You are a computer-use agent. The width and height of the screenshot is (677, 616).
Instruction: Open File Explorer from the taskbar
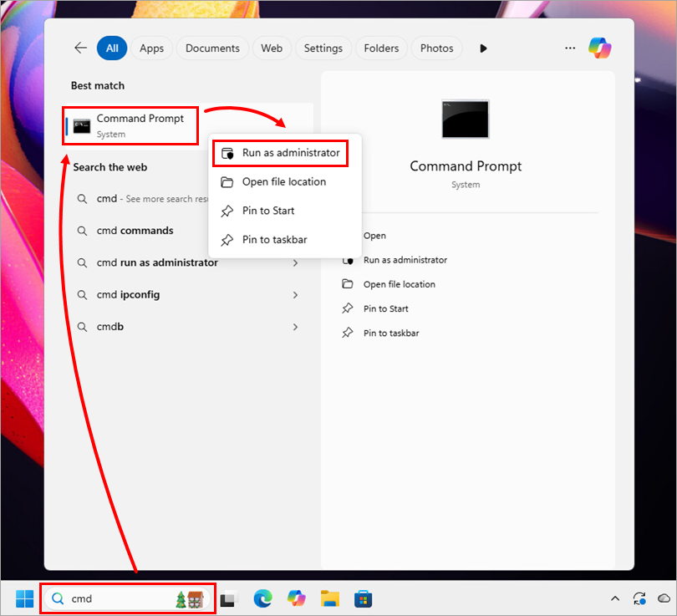330,598
